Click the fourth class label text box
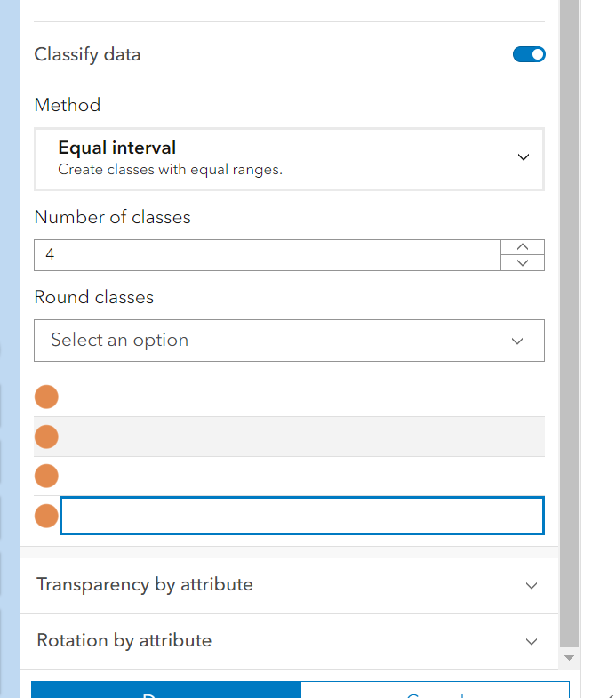The width and height of the screenshot is (616, 698). pos(301,516)
